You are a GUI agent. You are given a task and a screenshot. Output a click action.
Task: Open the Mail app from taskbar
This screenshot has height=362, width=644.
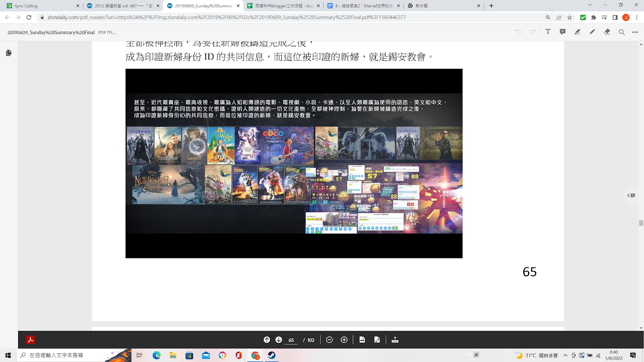(206, 355)
